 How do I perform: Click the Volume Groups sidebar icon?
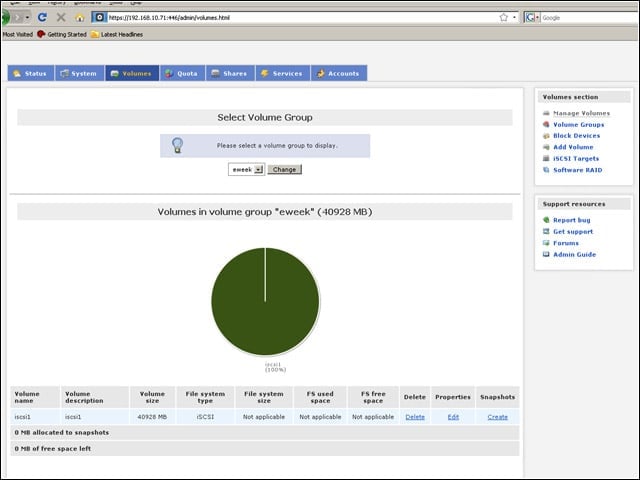[546, 124]
